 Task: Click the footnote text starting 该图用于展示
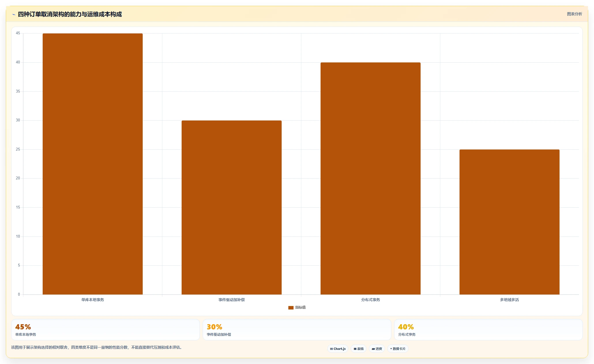(97, 347)
